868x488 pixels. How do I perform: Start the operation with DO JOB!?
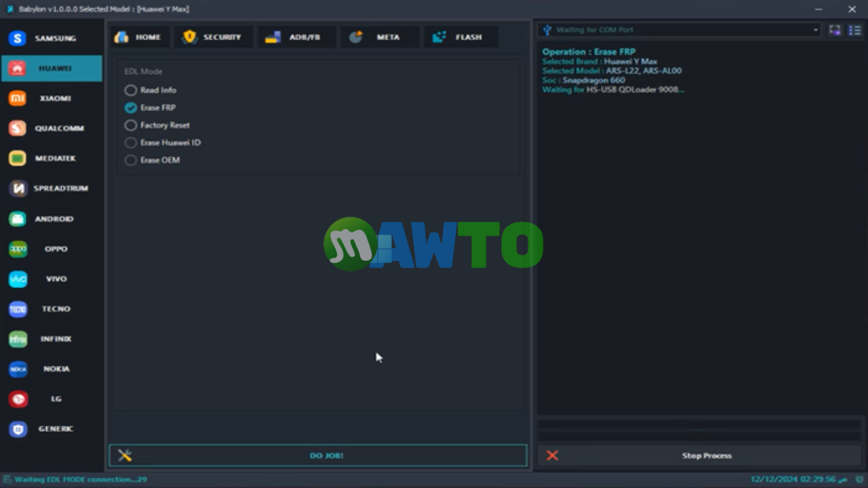318,455
